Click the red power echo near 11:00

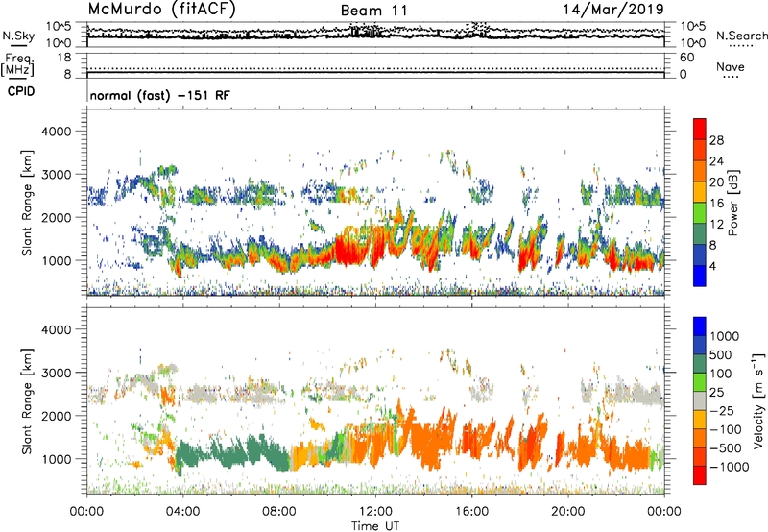click(x=348, y=251)
